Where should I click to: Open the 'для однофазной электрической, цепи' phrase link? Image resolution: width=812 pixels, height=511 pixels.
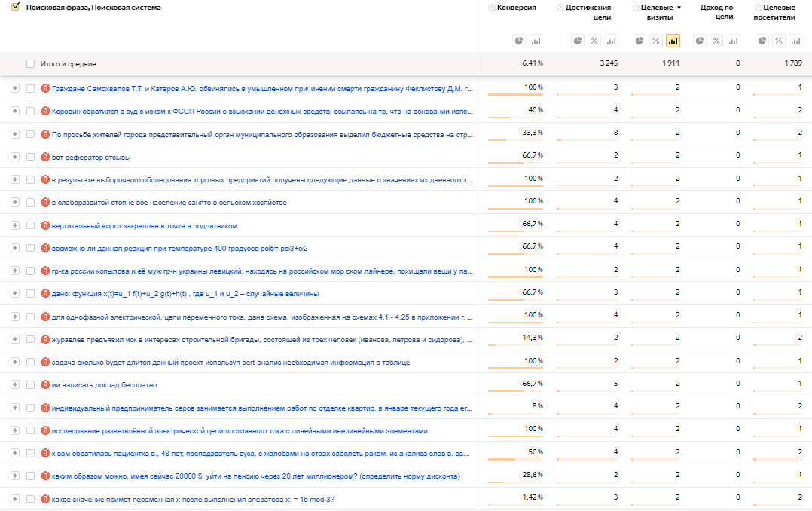point(262,317)
